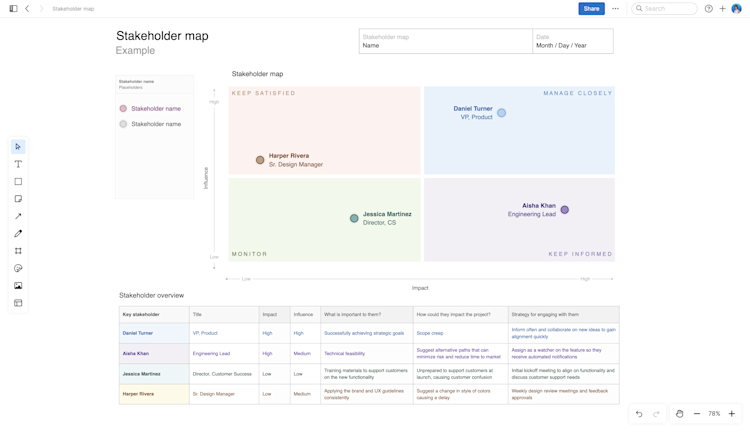Viewport: 750px width, 432px height.
Task: Click the Daniel Turner table cell
Action: [x=154, y=333]
